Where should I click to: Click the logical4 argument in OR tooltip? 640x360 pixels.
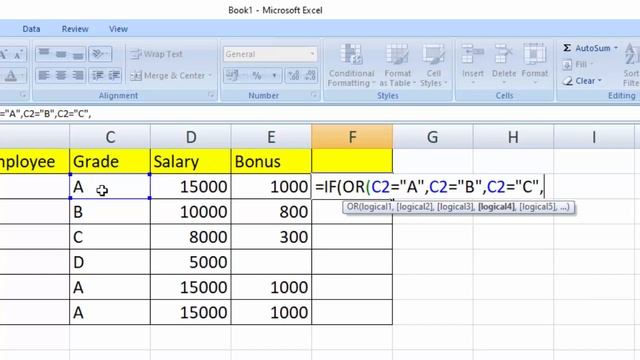496,207
